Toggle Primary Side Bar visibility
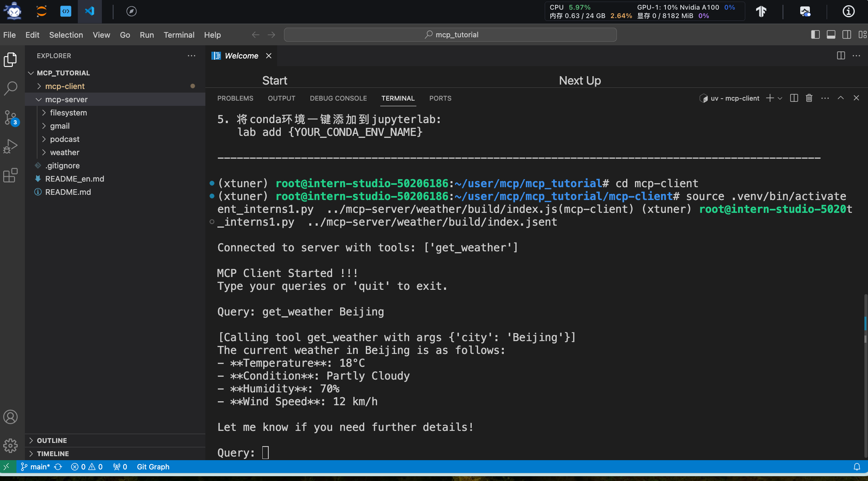 coord(815,35)
